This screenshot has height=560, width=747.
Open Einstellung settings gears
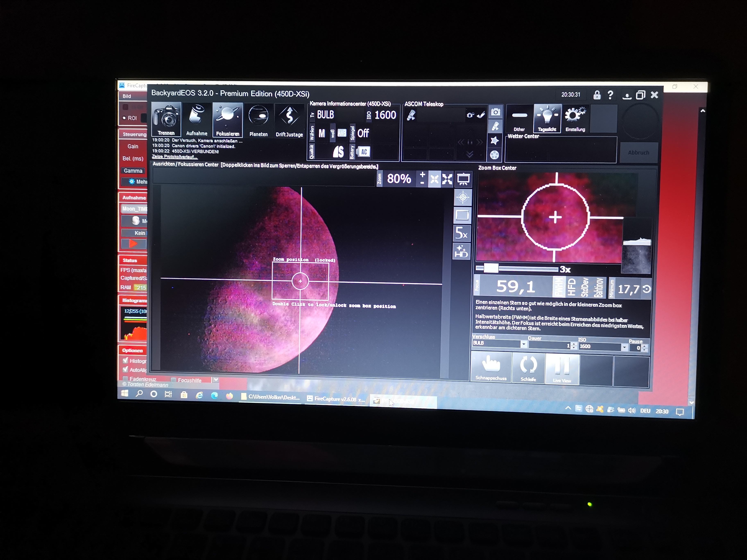pyautogui.click(x=575, y=119)
